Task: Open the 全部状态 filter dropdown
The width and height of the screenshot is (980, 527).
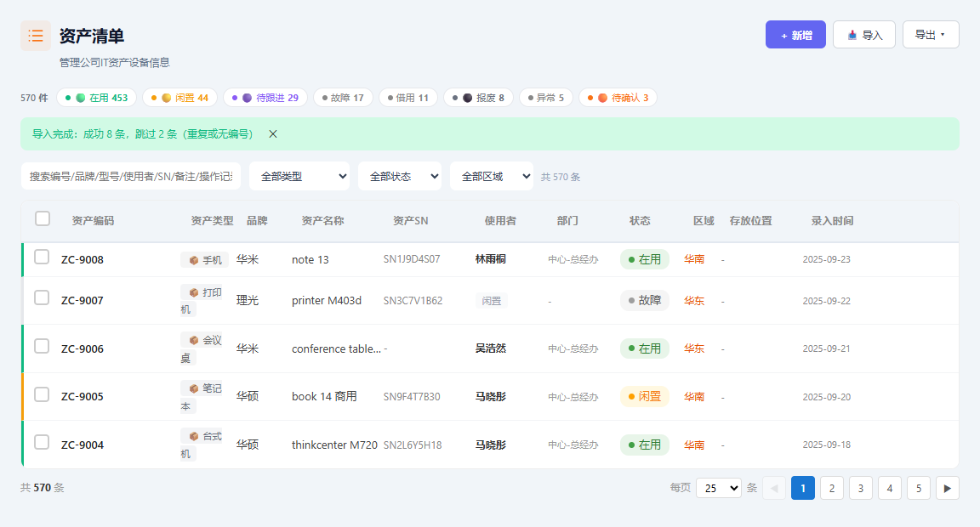Action: click(x=399, y=177)
